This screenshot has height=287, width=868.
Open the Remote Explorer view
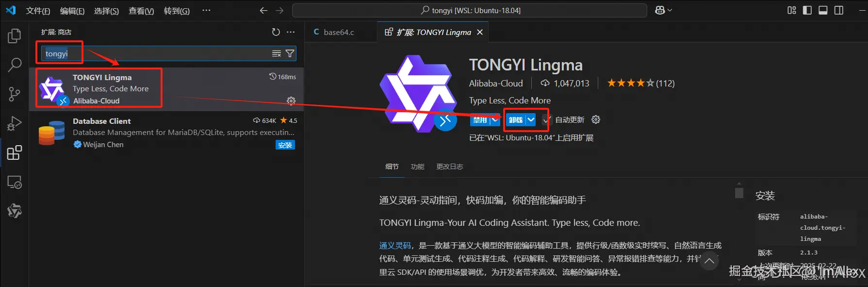(15, 182)
